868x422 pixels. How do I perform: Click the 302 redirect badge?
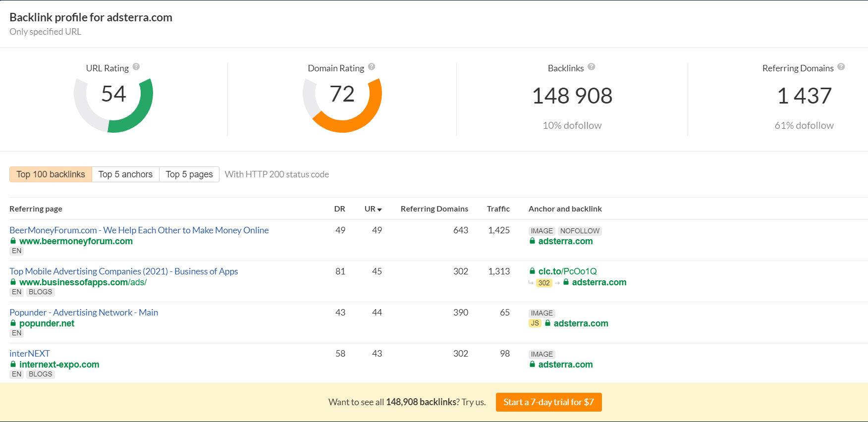[544, 283]
